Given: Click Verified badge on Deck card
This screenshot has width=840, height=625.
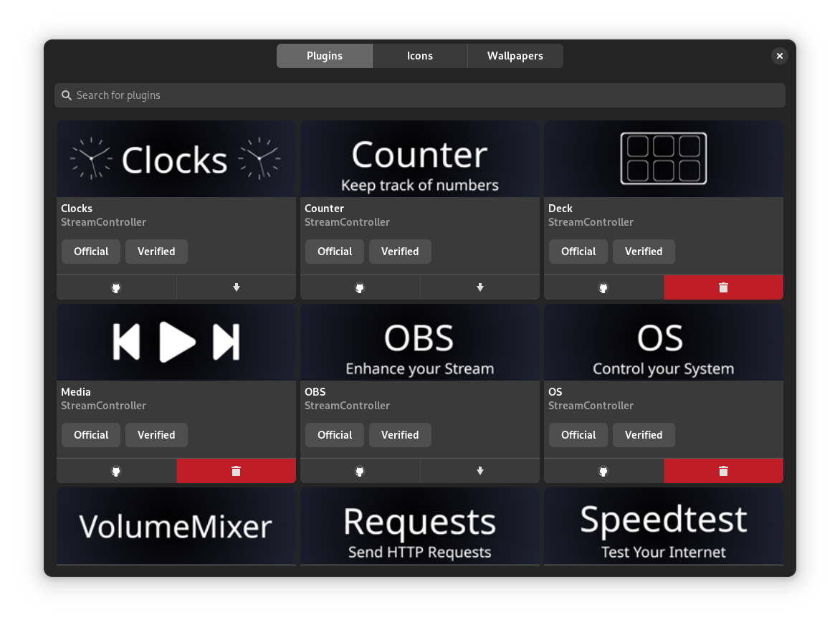Looking at the screenshot, I should click(644, 252).
